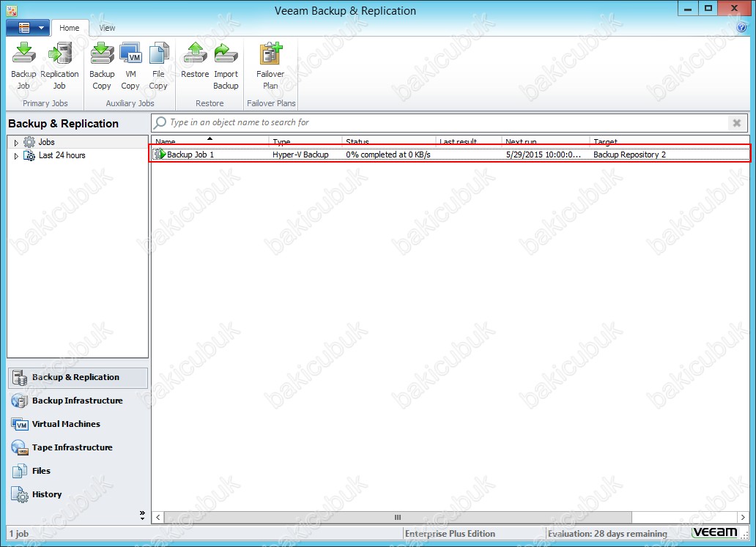756x547 pixels.
Task: Focus the object name search field
Action: [x=448, y=122]
